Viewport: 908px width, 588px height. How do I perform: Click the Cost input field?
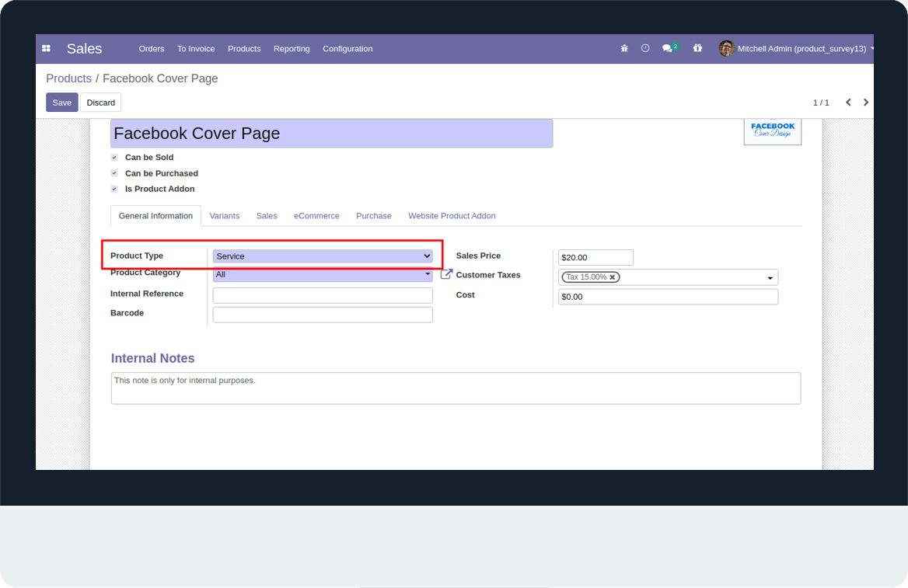pos(669,297)
